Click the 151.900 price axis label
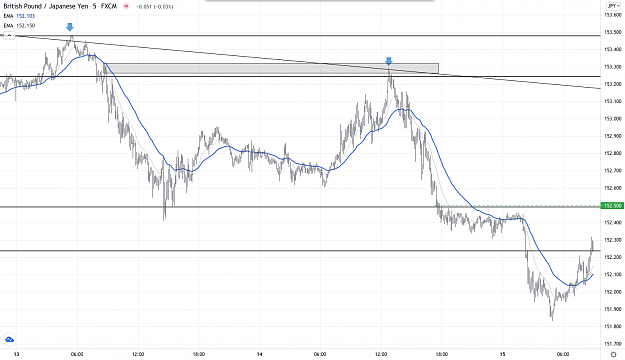The height and width of the screenshot is (360, 625). [613, 309]
